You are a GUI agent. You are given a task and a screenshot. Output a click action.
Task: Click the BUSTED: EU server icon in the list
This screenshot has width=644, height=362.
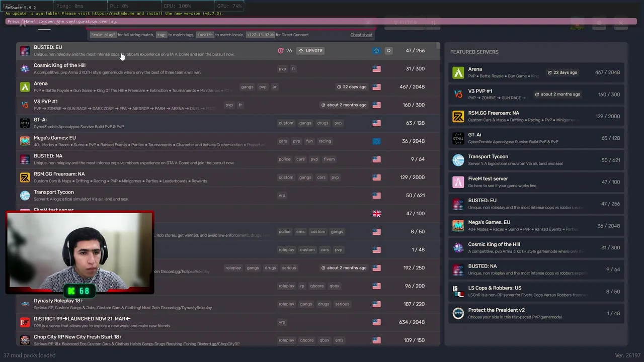coord(25,51)
